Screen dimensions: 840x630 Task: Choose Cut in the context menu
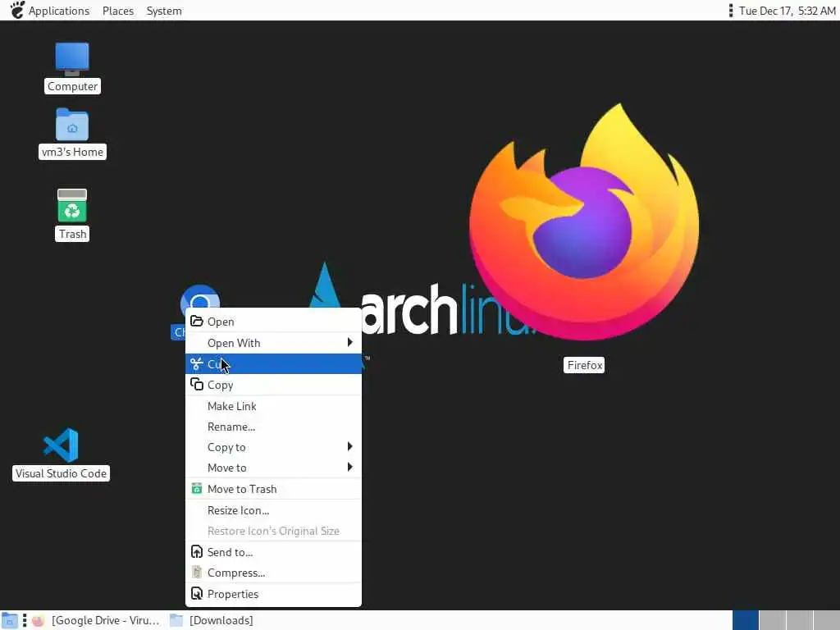click(x=273, y=364)
